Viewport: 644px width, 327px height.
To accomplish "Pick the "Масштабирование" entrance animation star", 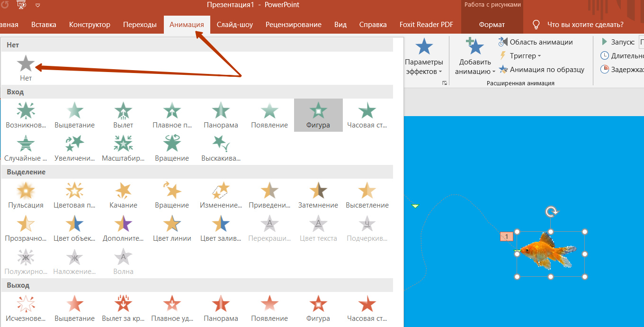I will [x=123, y=148].
